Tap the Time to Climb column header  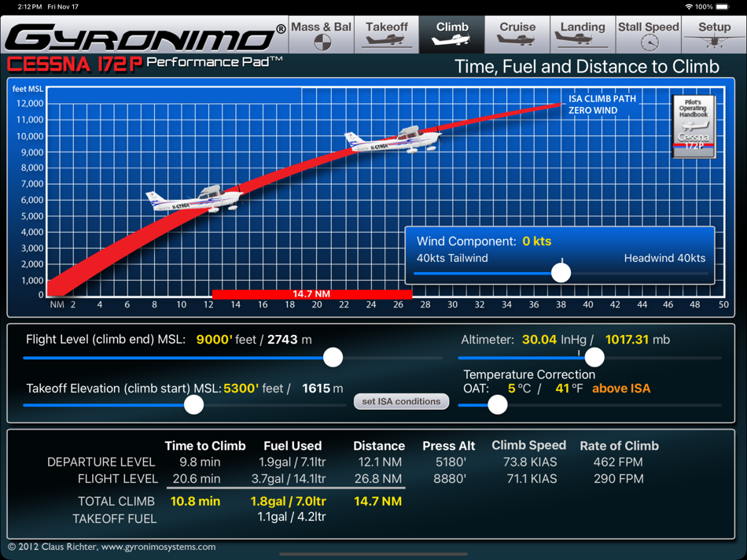tap(205, 446)
